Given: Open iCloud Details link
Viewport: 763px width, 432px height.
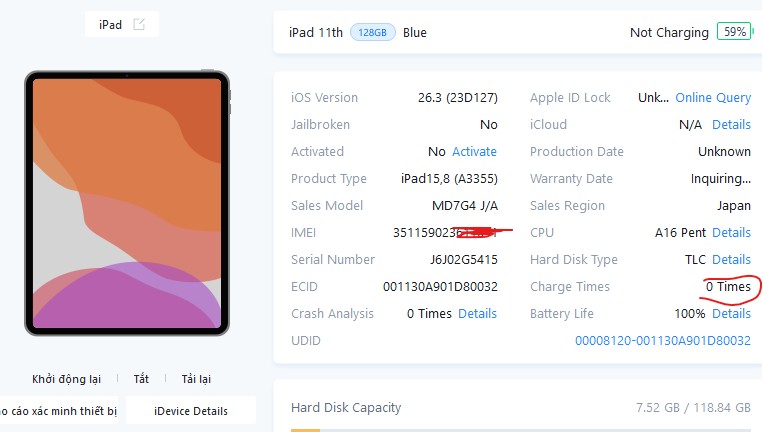Looking at the screenshot, I should point(731,125).
